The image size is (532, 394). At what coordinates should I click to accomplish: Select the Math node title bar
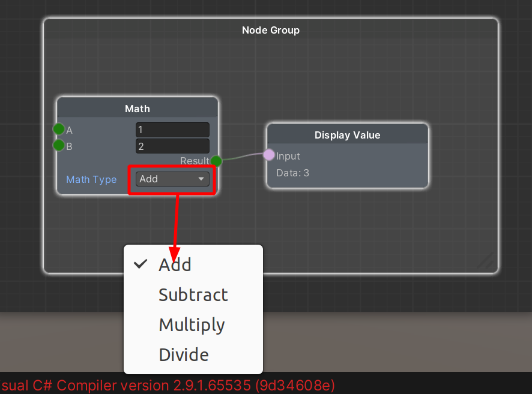138,109
